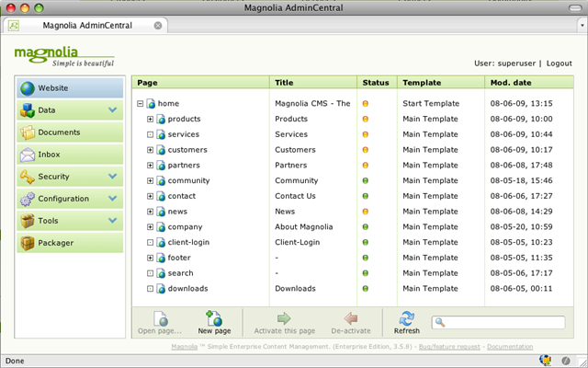Click the news page icon
Viewport: 588px width, 368px height.
[161, 212]
